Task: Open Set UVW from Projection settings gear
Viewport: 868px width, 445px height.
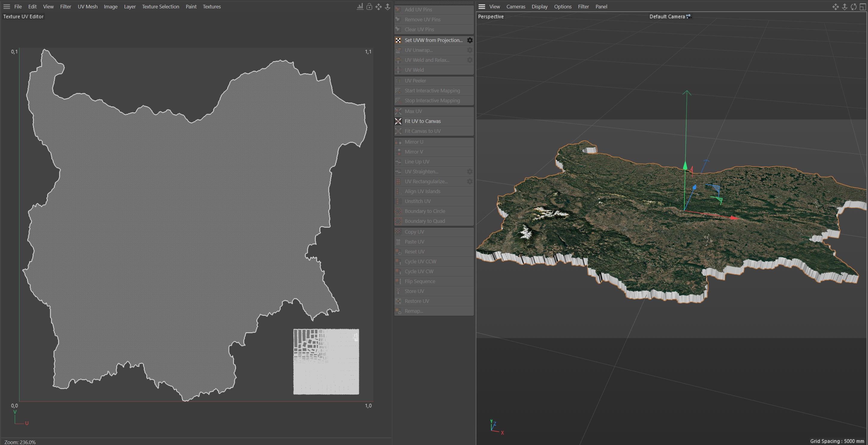Action: point(470,40)
